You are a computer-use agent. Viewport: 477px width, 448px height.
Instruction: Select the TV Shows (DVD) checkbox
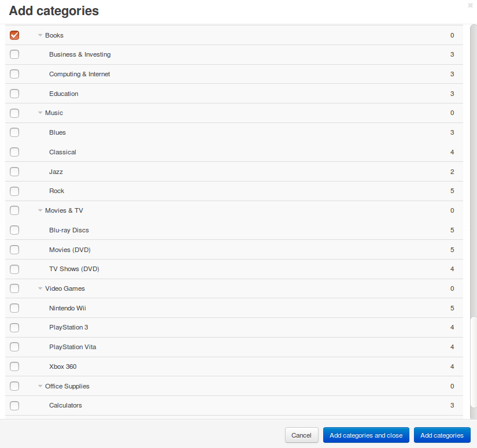[x=14, y=269]
